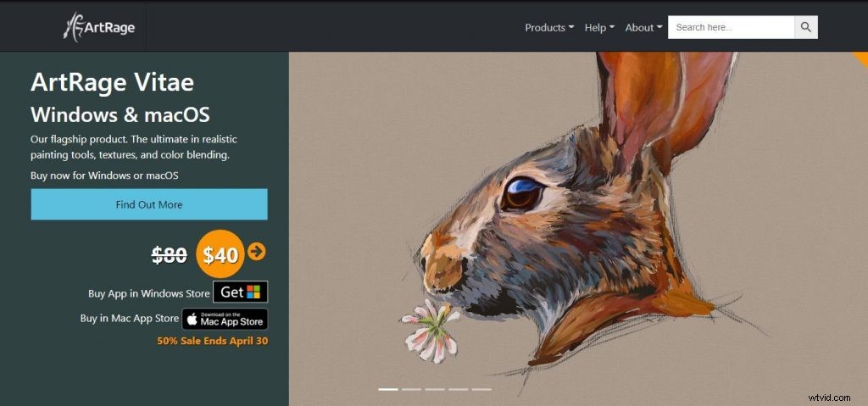Click "50% Sale Ends April 30" text

coord(213,342)
